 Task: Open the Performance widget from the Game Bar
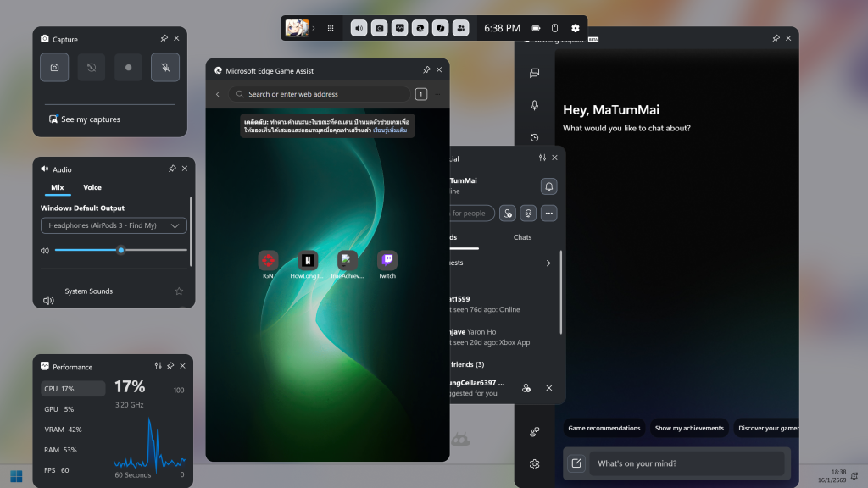(x=399, y=28)
